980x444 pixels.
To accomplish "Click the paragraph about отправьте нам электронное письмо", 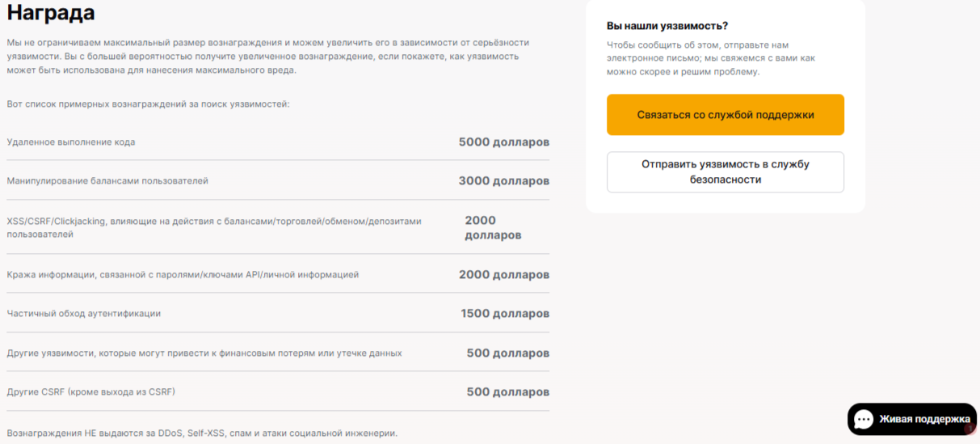I will [x=711, y=58].
